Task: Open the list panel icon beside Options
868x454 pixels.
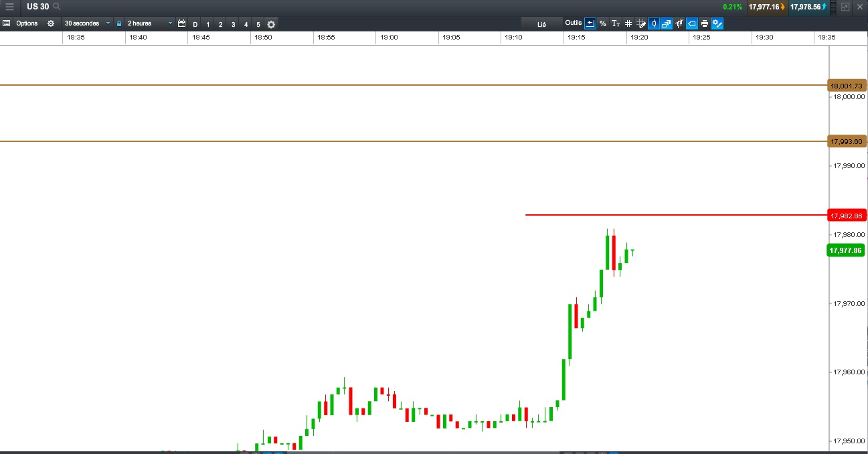Action: [7, 23]
